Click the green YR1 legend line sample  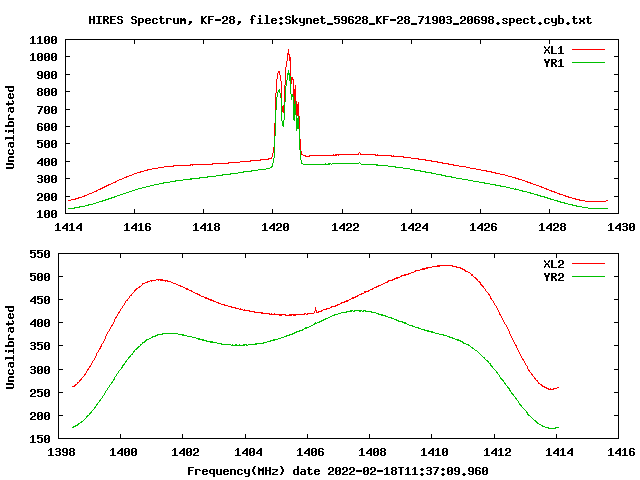[588, 63]
